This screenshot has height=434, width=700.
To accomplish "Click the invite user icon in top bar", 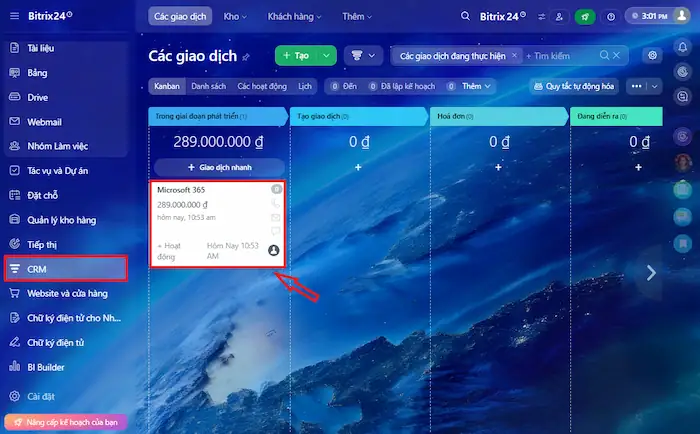I will pos(559,17).
